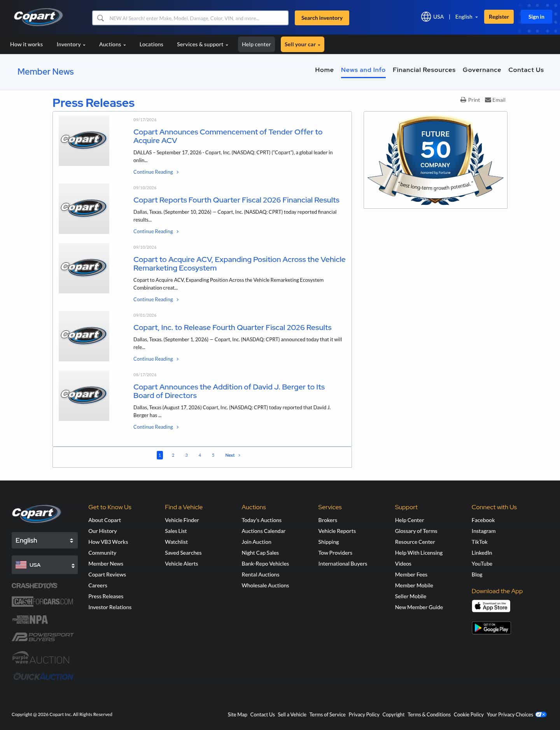This screenshot has height=730, width=560.
Task: Click Next in the pagination
Action: point(233,455)
